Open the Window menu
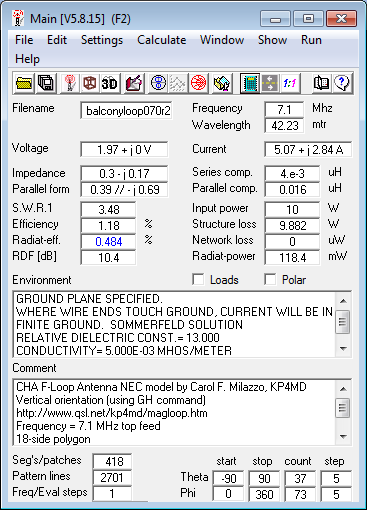This screenshot has width=367, height=510. (x=222, y=40)
